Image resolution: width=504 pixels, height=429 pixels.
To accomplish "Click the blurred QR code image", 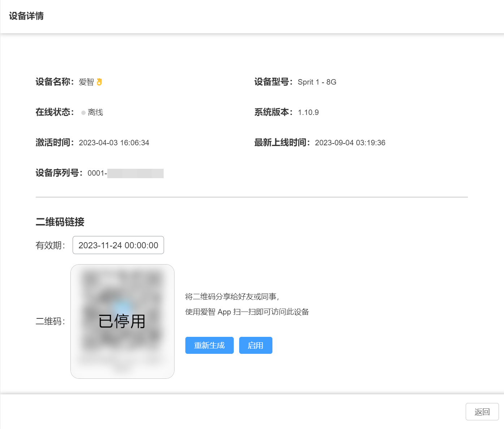I will point(122,289).
